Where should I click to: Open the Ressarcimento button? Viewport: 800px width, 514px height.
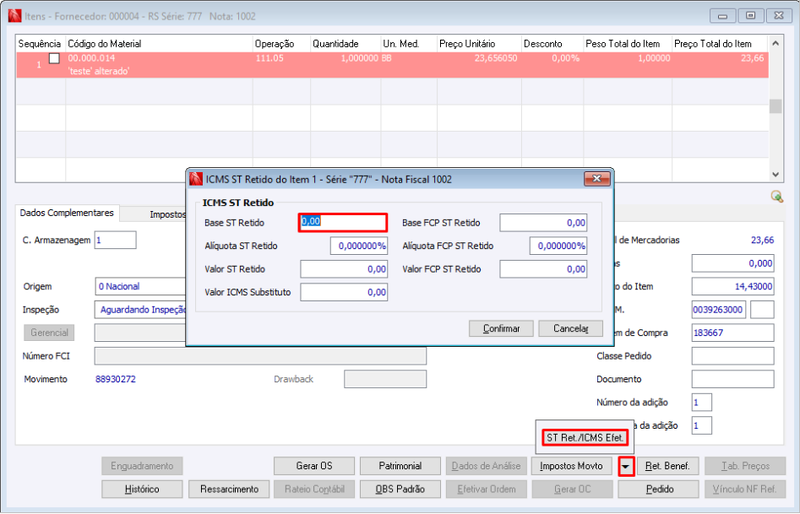[x=229, y=489]
